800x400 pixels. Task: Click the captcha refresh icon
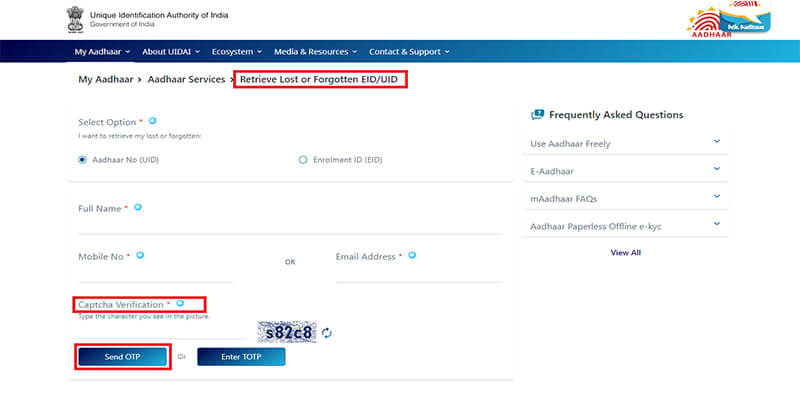pos(327,333)
